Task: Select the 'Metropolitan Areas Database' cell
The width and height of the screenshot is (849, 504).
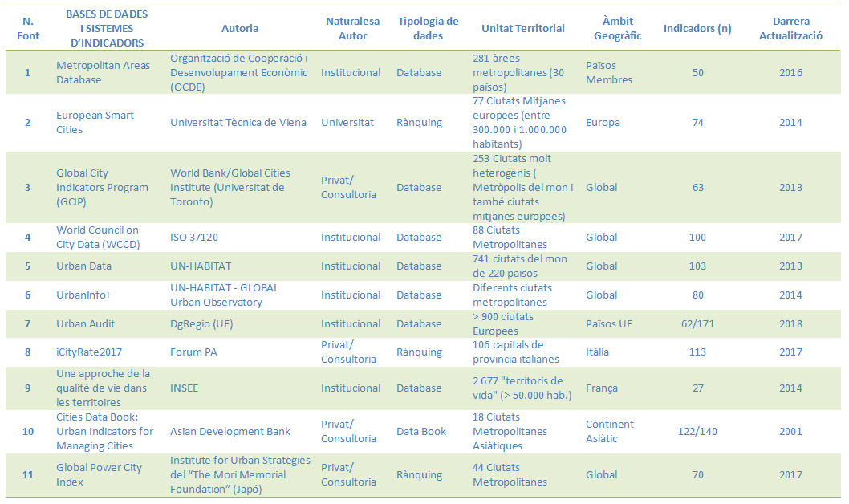Action: point(103,72)
